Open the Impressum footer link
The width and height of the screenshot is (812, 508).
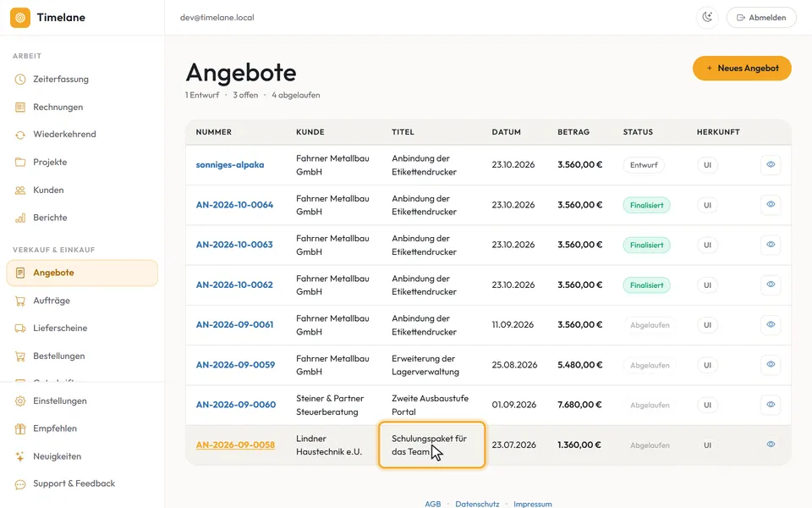tap(532, 504)
